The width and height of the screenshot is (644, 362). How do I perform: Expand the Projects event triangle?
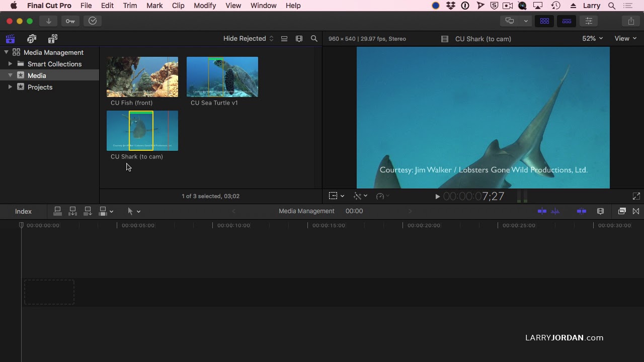tap(10, 87)
